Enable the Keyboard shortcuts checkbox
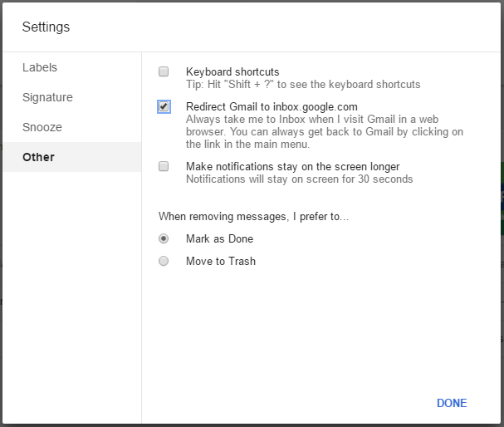This screenshot has height=427, width=504. tap(164, 72)
